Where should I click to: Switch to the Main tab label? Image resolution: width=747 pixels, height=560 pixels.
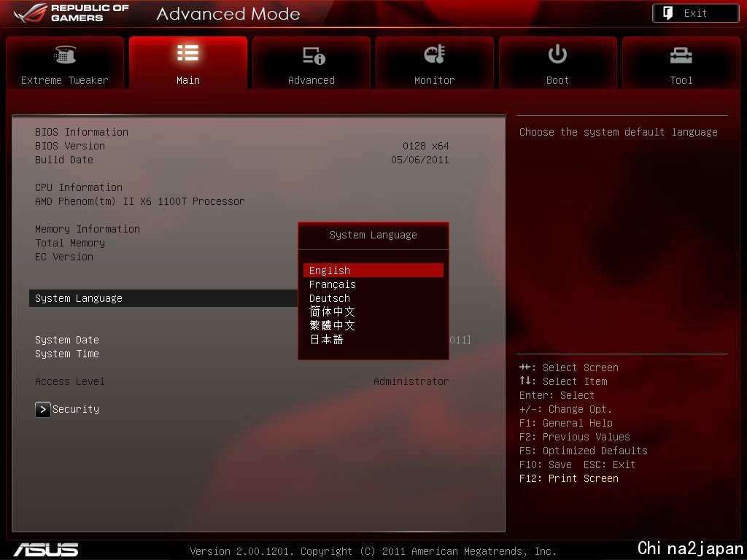[x=187, y=80]
